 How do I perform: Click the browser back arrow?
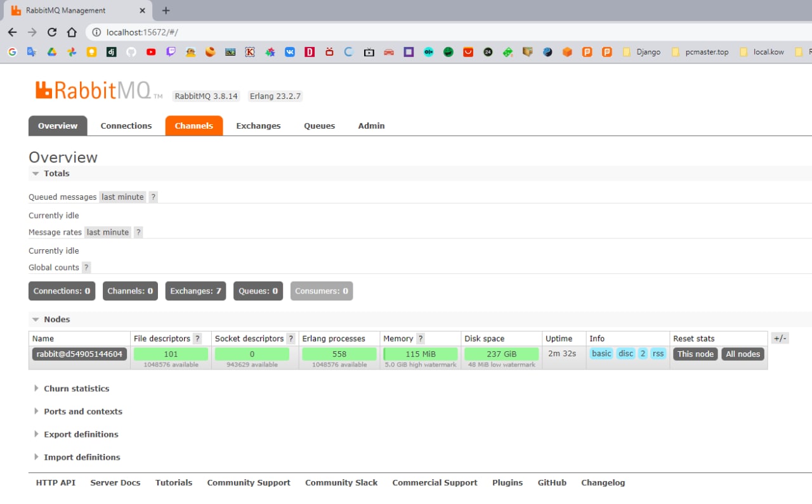12,32
